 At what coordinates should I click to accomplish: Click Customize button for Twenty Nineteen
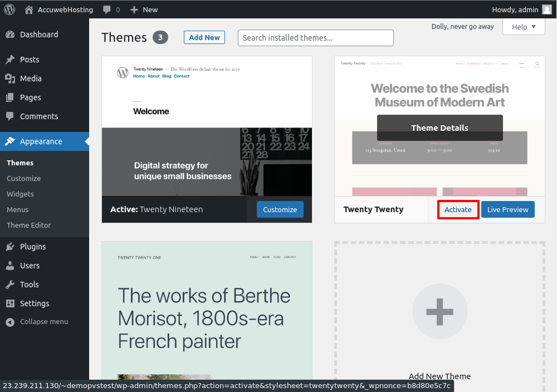pos(280,209)
